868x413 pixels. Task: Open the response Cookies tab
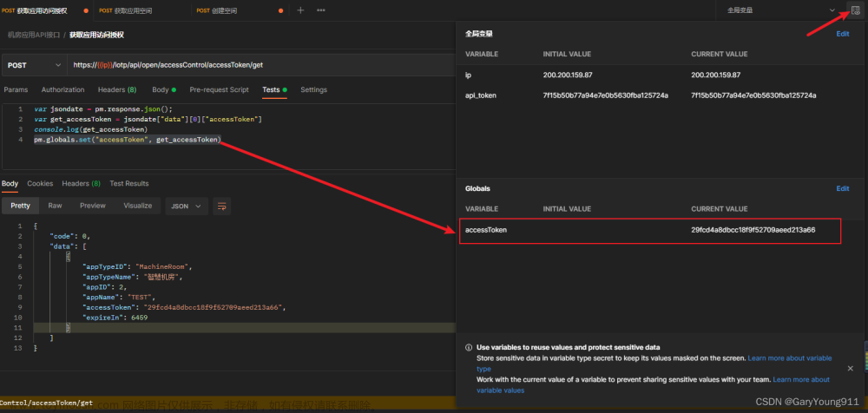(x=40, y=183)
